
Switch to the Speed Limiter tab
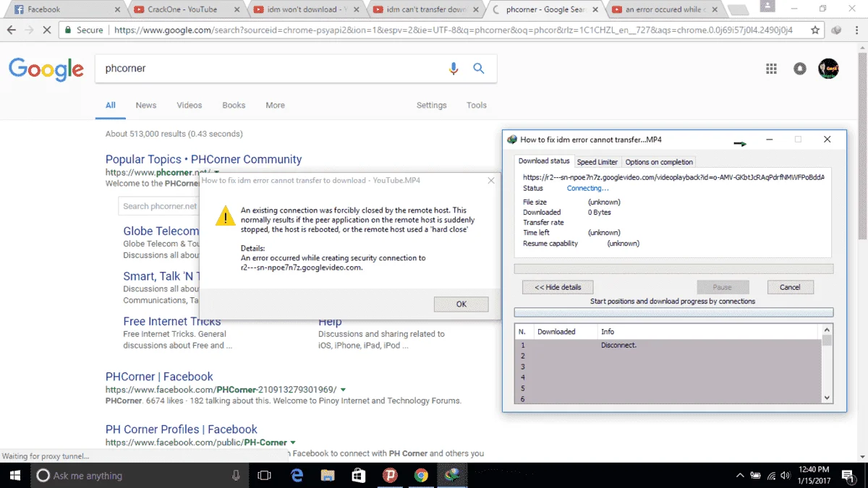[x=597, y=162]
